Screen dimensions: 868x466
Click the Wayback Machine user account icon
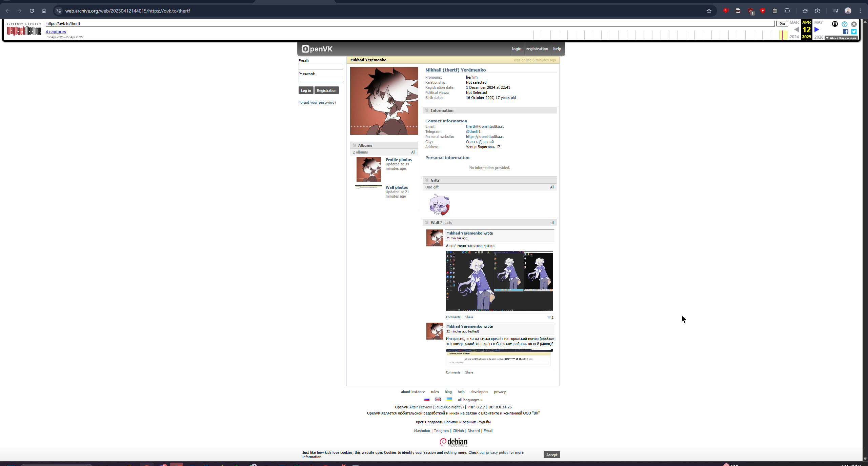[835, 24]
